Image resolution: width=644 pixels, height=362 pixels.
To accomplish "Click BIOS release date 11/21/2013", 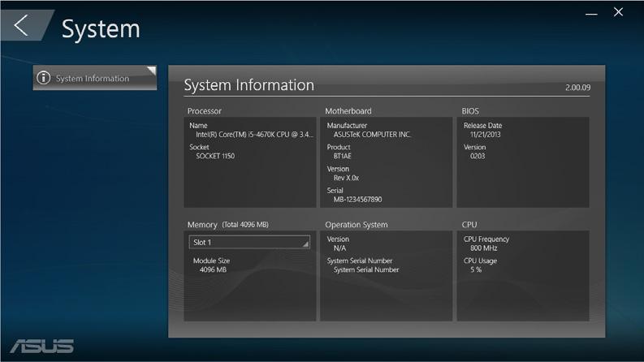I will tap(485, 135).
